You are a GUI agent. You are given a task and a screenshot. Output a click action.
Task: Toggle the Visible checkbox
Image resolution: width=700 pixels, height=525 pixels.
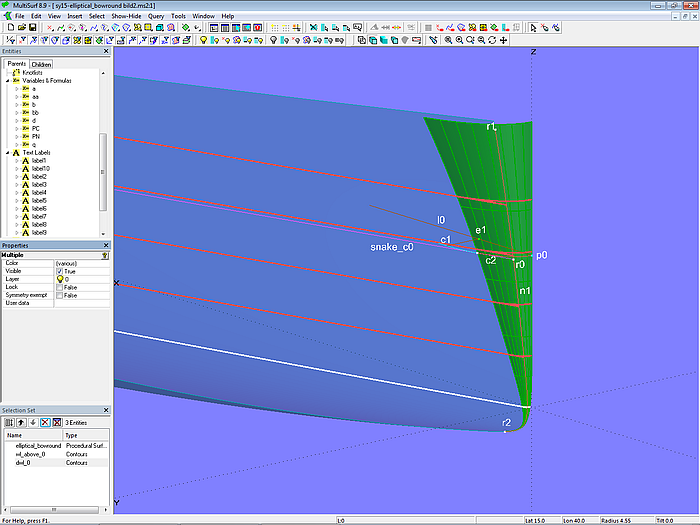coord(60,271)
